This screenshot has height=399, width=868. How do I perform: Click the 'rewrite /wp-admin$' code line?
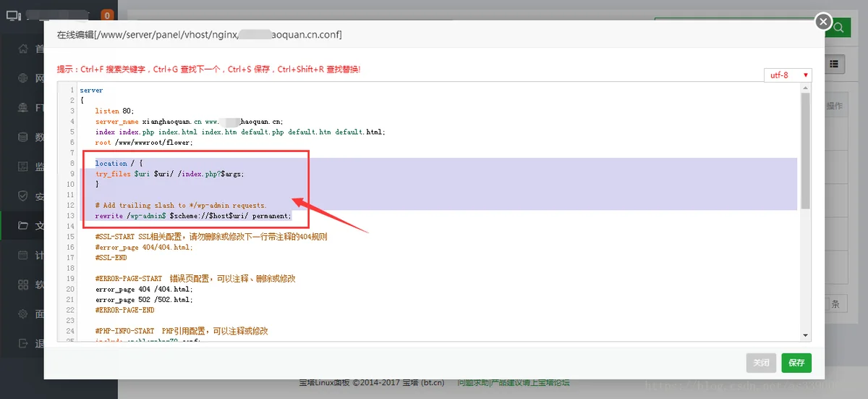pos(193,216)
